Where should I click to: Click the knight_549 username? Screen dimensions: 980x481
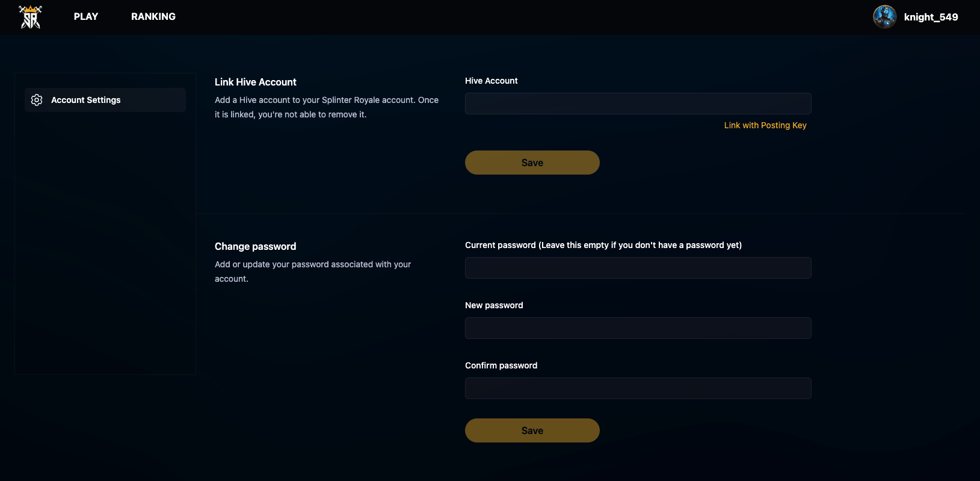931,17
